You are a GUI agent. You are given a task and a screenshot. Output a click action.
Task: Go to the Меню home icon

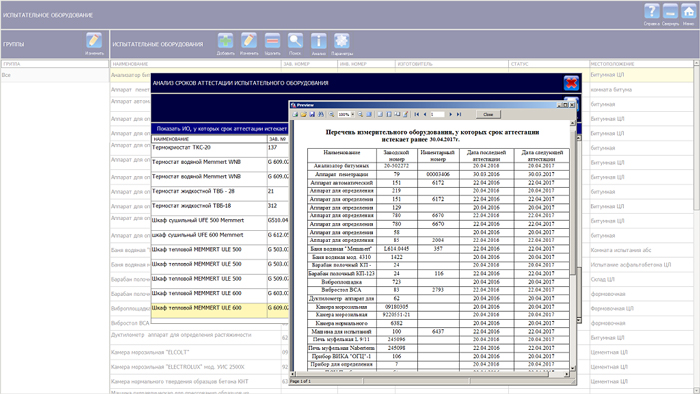(x=688, y=12)
